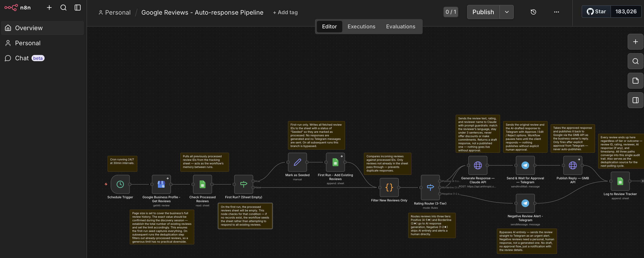Click the Publish button
644x258 pixels.
pyautogui.click(x=483, y=12)
